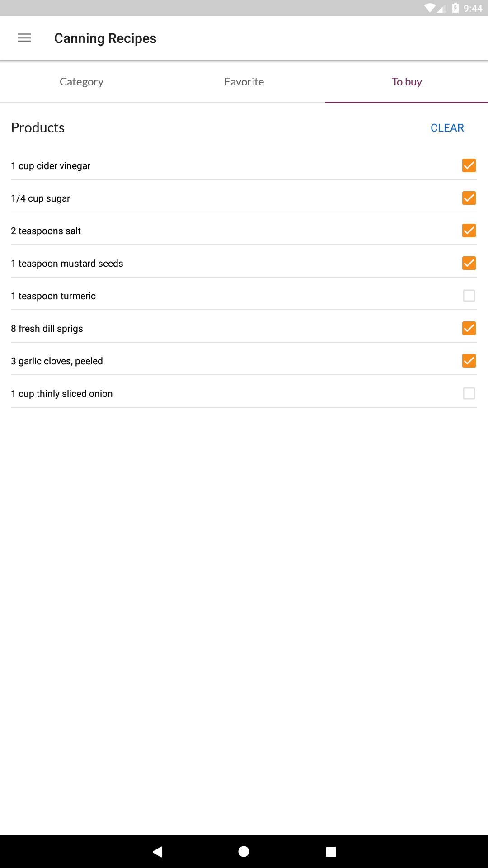Tap the Canning Recipes title
Viewport: 488px width, 868px height.
(105, 38)
